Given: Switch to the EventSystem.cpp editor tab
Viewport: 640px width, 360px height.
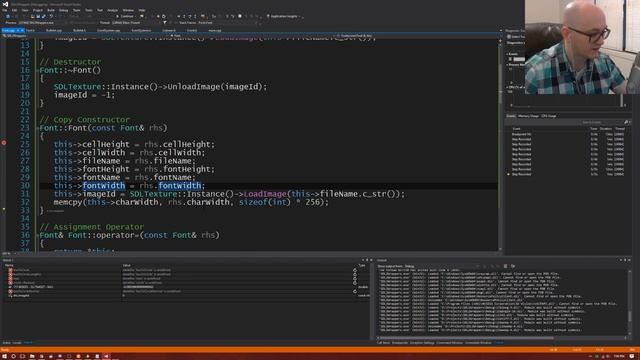Looking at the screenshot, I should tap(109, 31).
